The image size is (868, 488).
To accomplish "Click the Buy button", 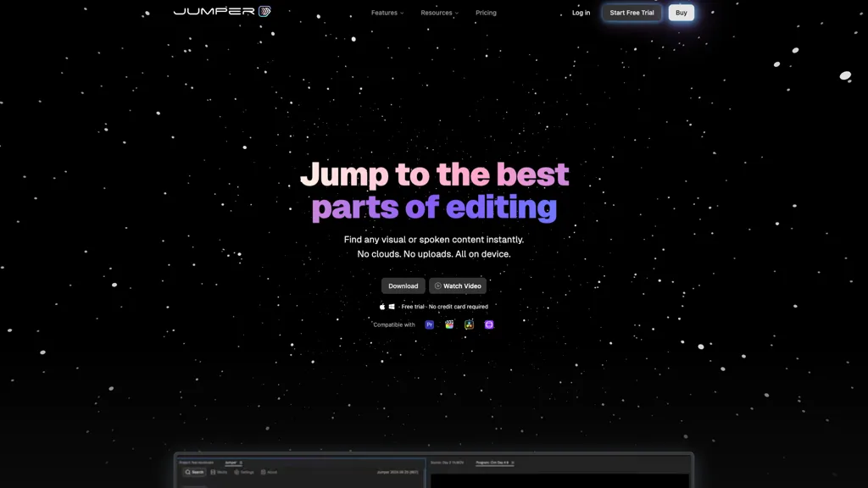I will click(x=681, y=13).
